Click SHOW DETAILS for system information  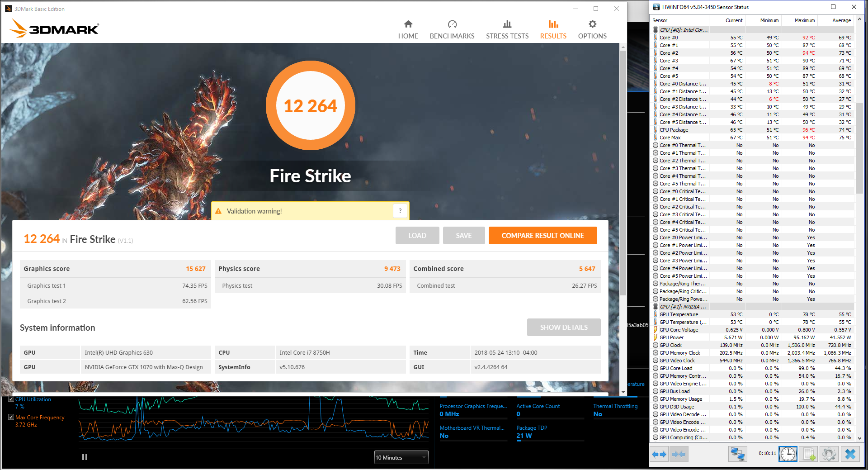[x=564, y=327]
